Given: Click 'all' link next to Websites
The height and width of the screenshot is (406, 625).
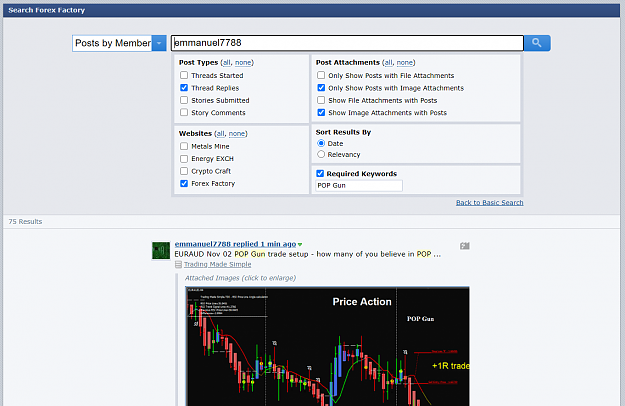Looking at the screenshot, I should tap(220, 133).
